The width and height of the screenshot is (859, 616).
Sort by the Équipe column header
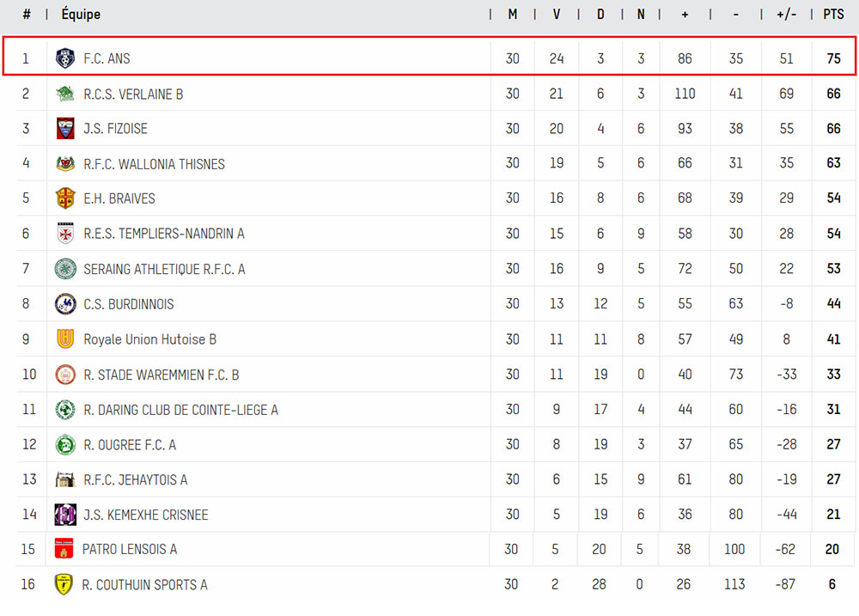[x=81, y=14]
